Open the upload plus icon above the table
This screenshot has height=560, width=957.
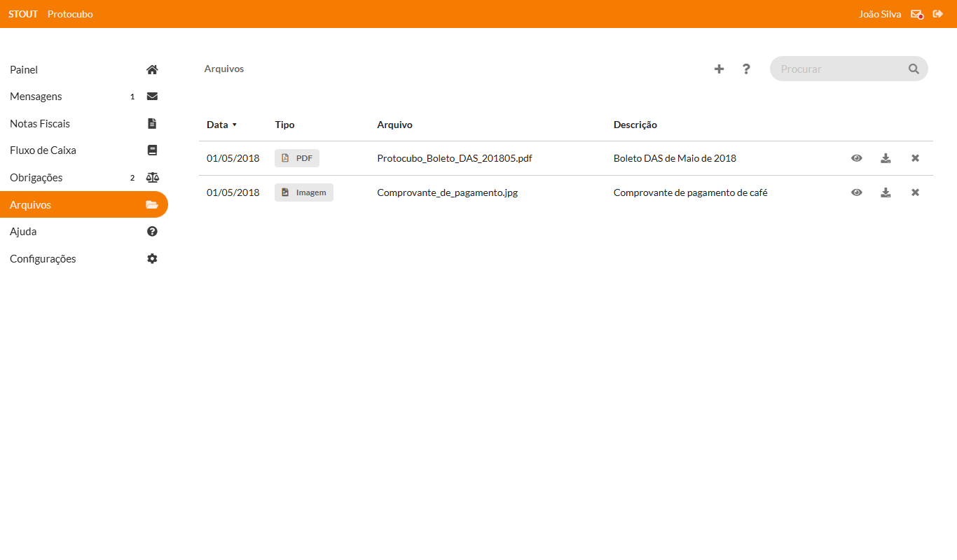pos(719,69)
